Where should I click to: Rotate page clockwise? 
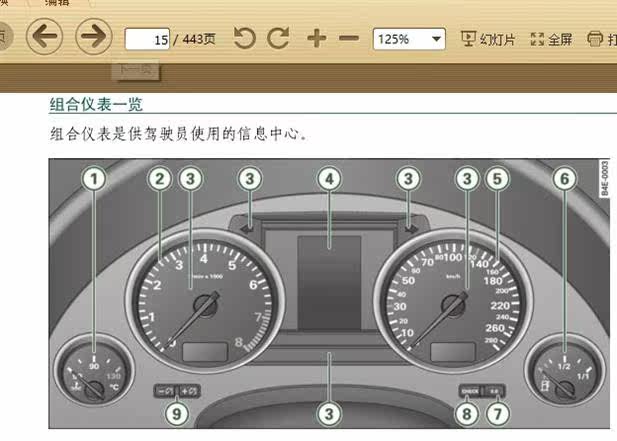(x=279, y=38)
